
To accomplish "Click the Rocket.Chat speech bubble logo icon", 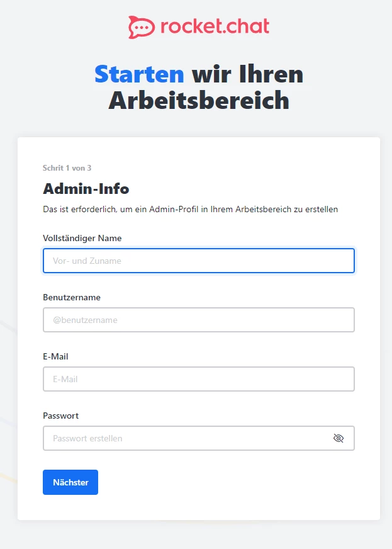I will tap(141, 27).
